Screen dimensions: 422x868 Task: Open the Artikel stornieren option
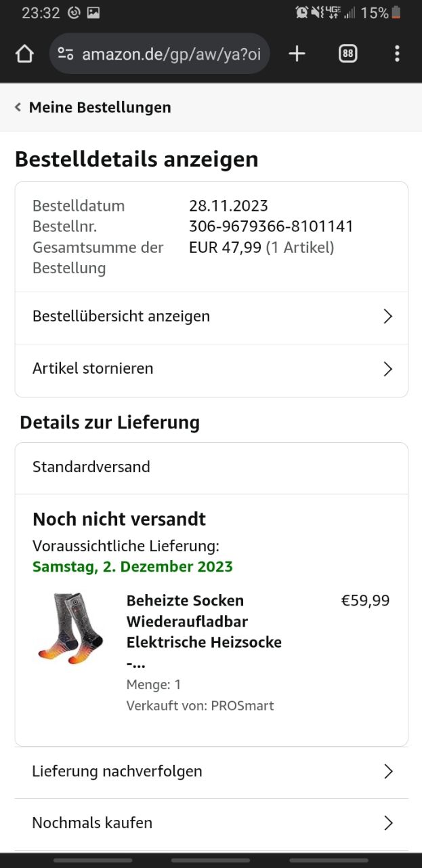(x=93, y=369)
